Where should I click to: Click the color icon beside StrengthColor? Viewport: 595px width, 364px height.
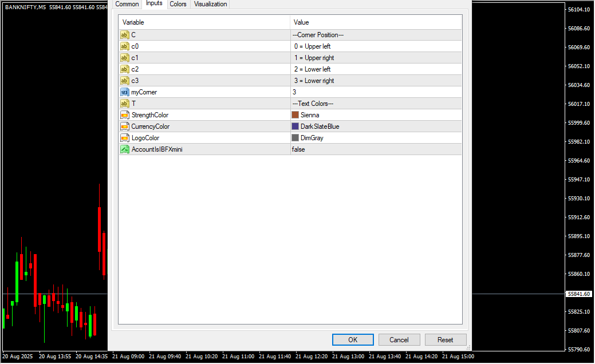click(x=124, y=115)
